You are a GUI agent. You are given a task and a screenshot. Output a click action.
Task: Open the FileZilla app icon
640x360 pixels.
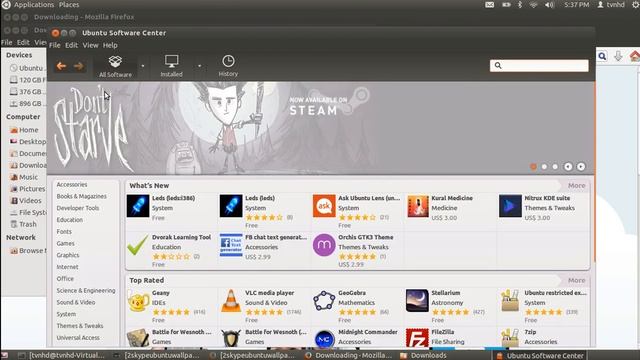click(417, 339)
